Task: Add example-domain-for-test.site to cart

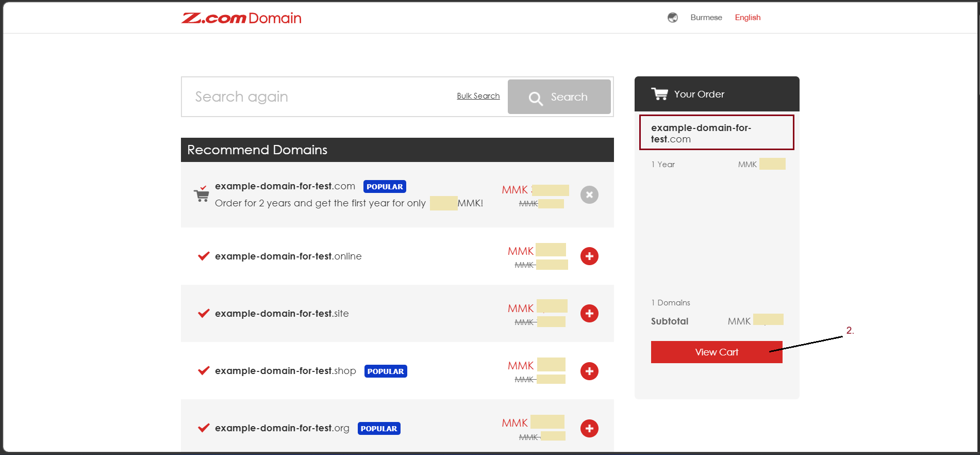Action: tap(589, 314)
